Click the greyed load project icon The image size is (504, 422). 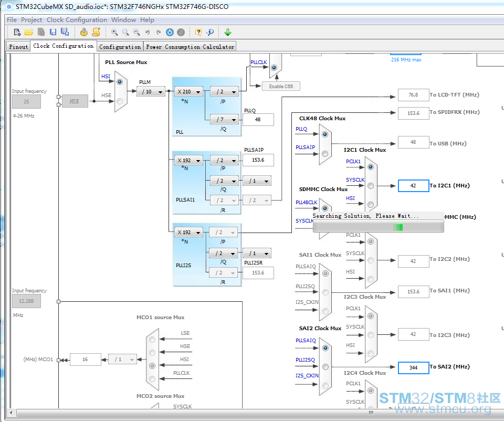[41, 32]
